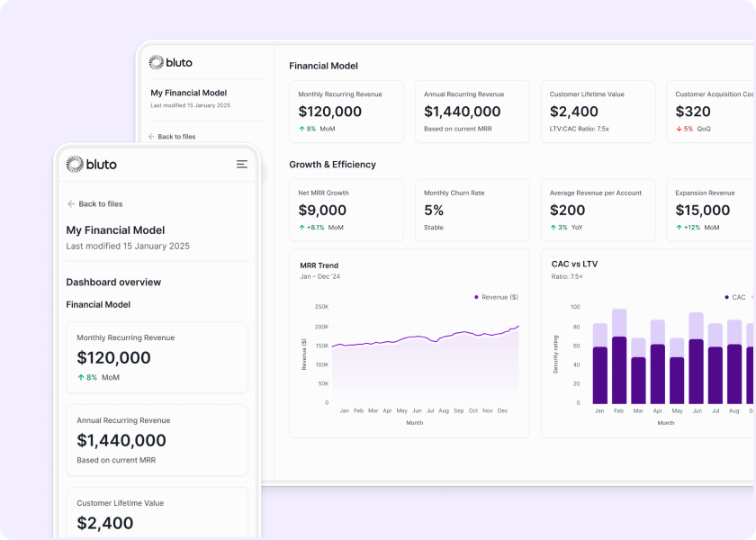Toggle the CAC legend marker in chart
The height and width of the screenshot is (540, 756).
(x=726, y=297)
